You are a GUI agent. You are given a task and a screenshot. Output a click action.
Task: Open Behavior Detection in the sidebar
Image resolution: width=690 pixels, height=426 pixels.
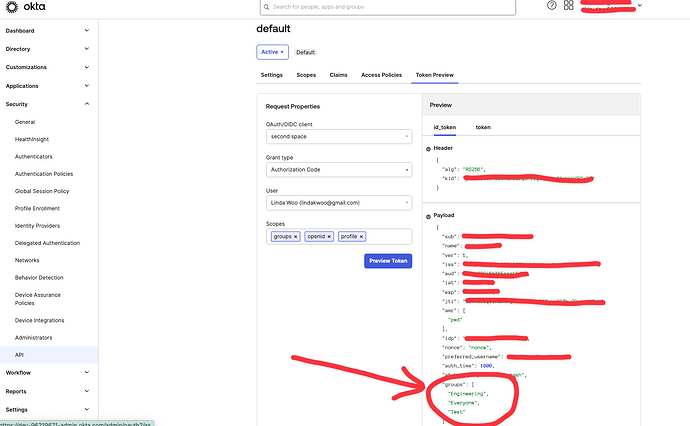coord(39,278)
